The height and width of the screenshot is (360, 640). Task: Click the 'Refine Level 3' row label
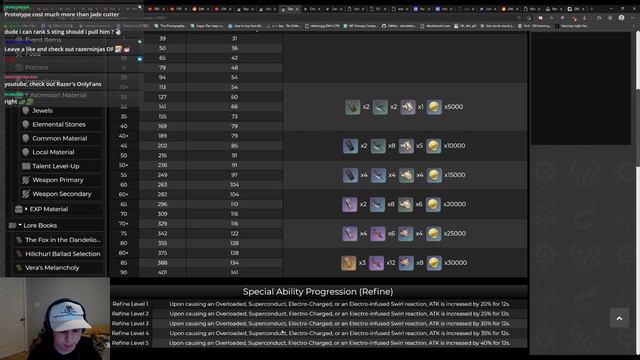[x=130, y=324]
